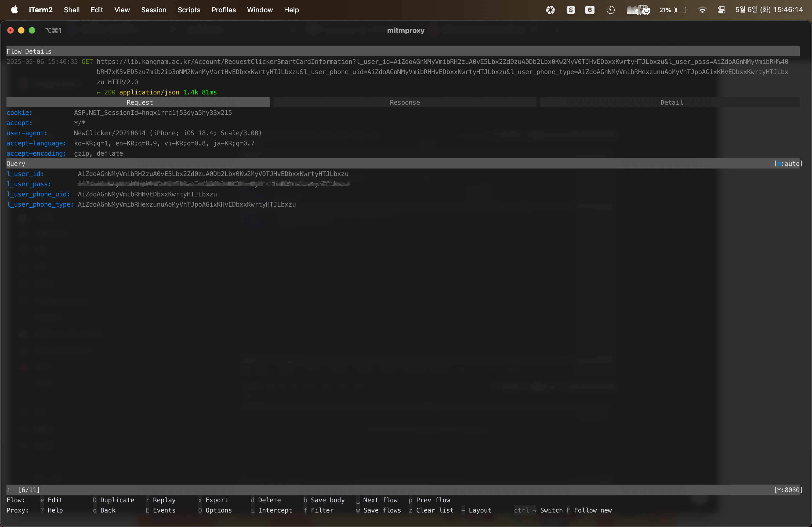Open the Profiles menu
Viewport: 812px width, 527px height.
[223, 10]
